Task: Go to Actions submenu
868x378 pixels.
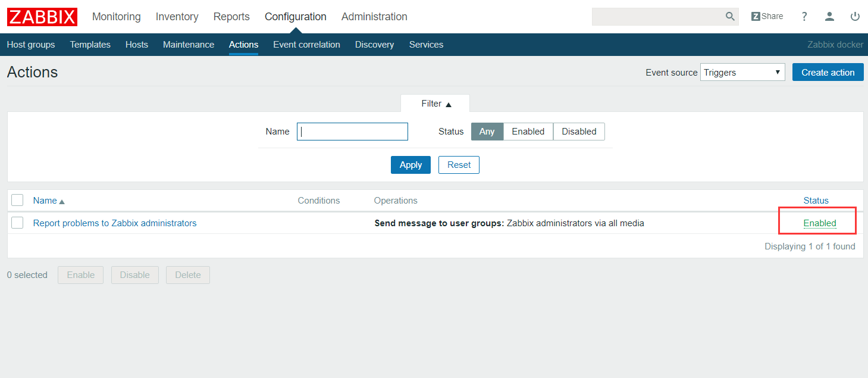Action: click(x=243, y=45)
